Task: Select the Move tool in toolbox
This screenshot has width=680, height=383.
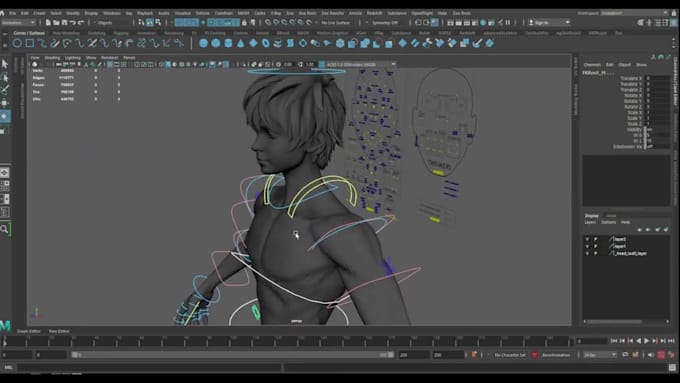Action: point(5,103)
